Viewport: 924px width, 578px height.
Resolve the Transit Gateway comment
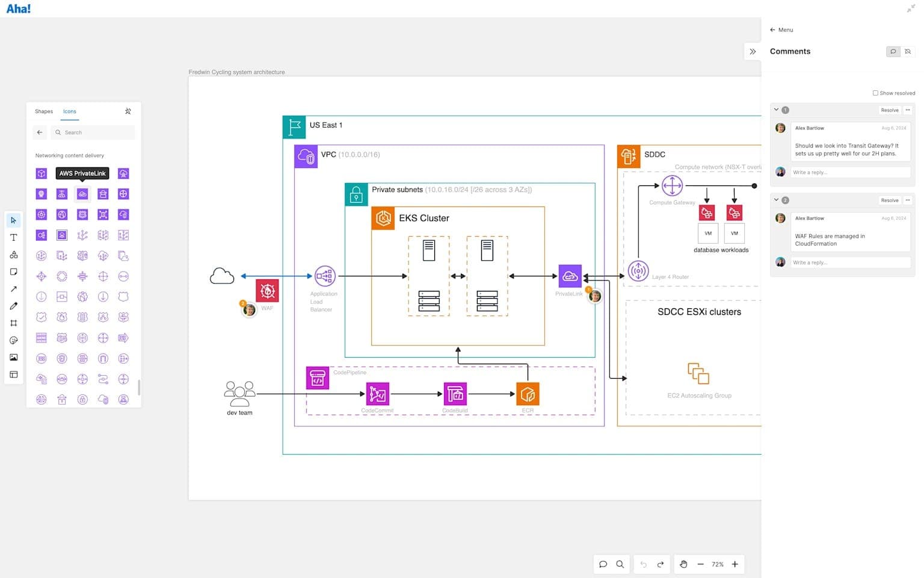[889, 110]
